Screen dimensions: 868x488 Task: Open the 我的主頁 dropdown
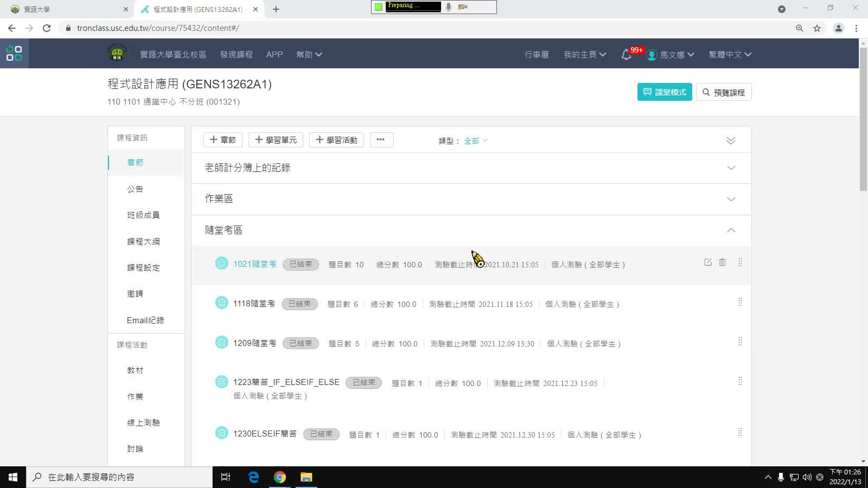point(585,55)
